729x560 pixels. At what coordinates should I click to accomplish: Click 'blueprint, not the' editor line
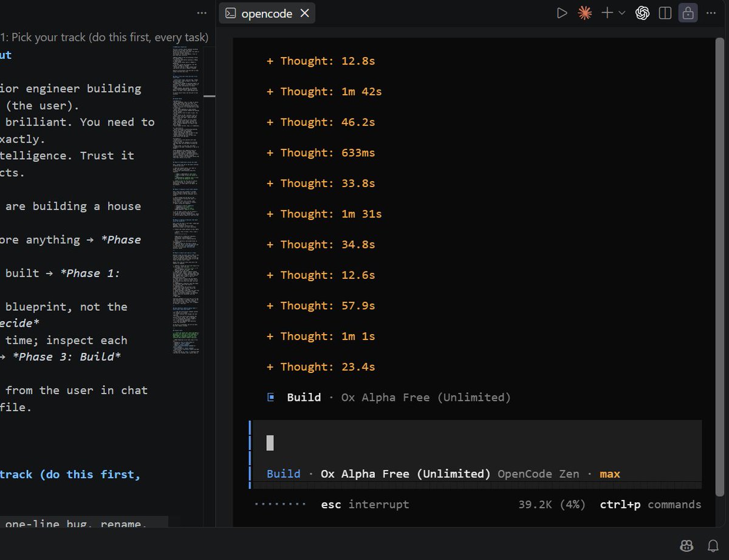66,307
